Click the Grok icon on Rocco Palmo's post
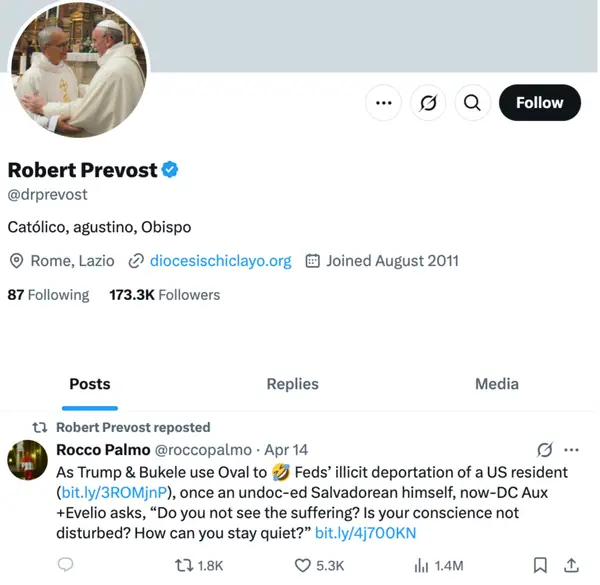 (x=544, y=450)
